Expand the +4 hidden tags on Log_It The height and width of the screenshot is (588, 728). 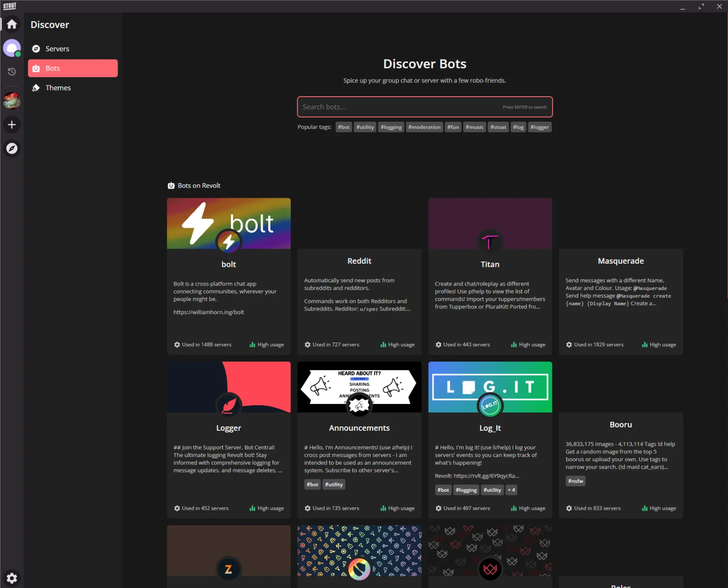point(511,490)
